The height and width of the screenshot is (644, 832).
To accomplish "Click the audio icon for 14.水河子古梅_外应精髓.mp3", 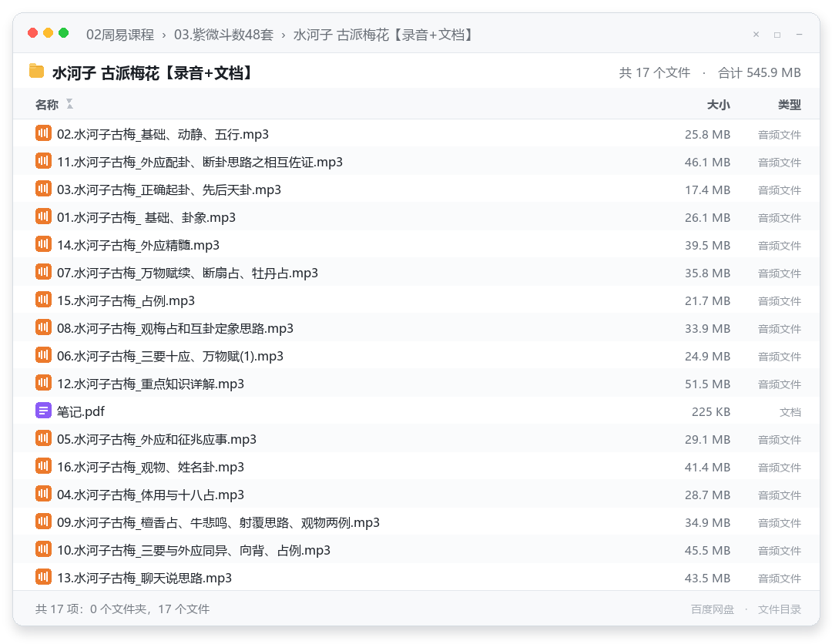I will point(43,244).
